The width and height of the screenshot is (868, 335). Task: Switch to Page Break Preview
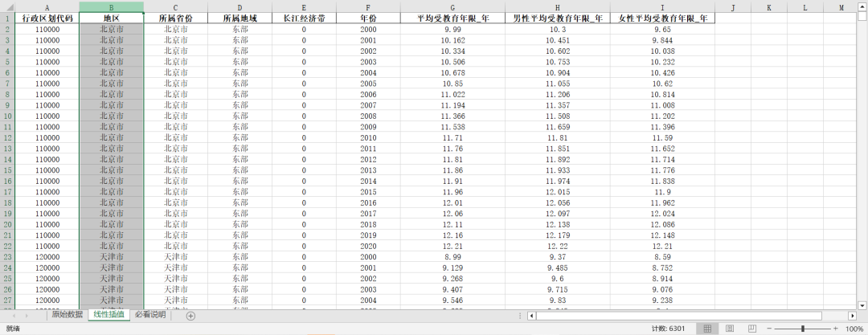(751, 329)
